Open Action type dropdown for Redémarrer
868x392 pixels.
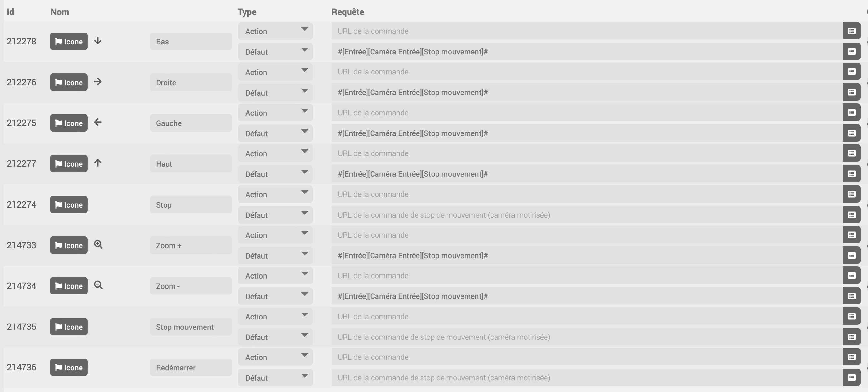[275, 357]
